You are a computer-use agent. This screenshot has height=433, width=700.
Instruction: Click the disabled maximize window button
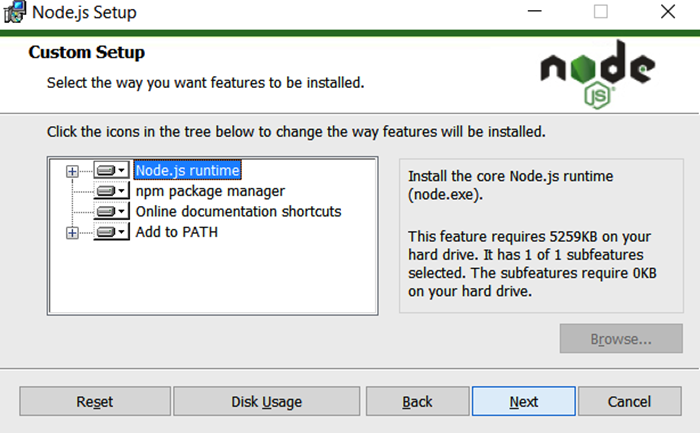tap(600, 12)
